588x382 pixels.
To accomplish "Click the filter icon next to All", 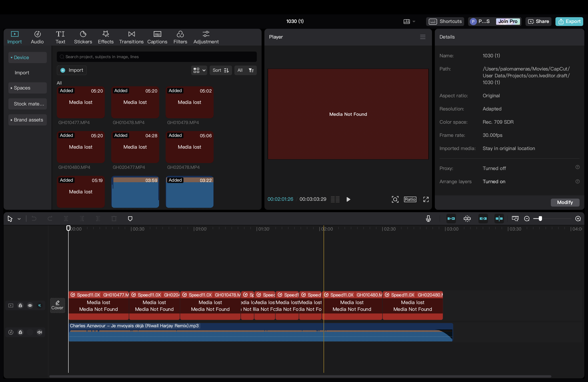I will click(251, 70).
